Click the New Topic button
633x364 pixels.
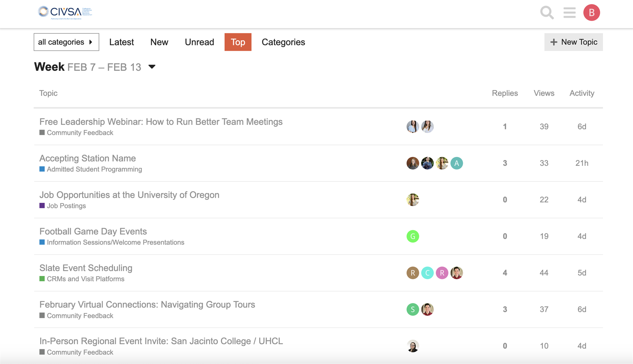pos(573,42)
